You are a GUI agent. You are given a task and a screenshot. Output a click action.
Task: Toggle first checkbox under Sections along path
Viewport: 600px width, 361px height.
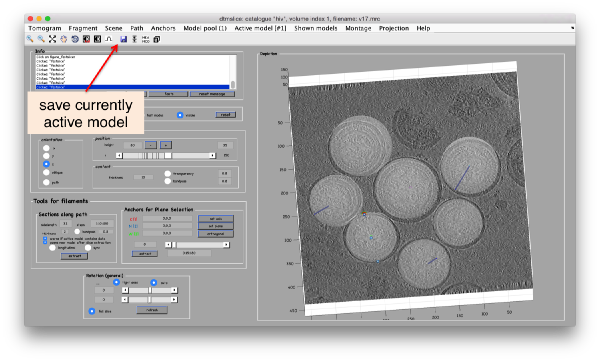(45, 238)
